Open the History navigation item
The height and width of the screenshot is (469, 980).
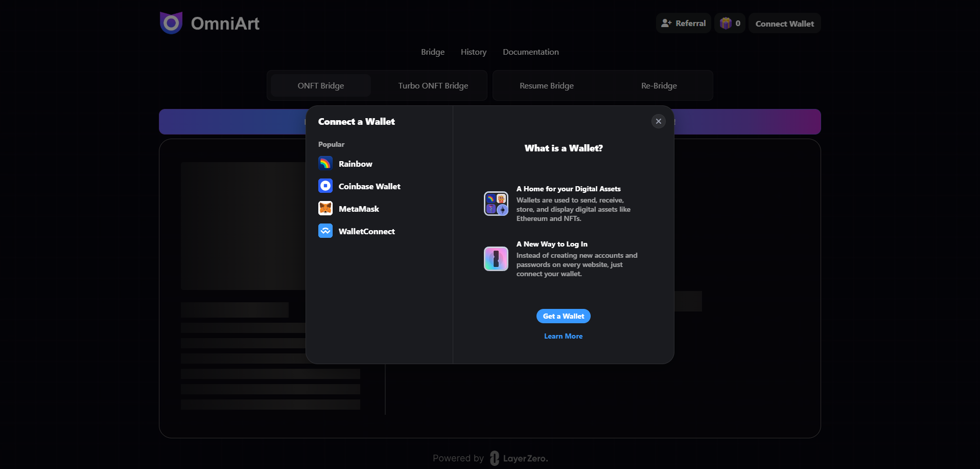(x=474, y=52)
